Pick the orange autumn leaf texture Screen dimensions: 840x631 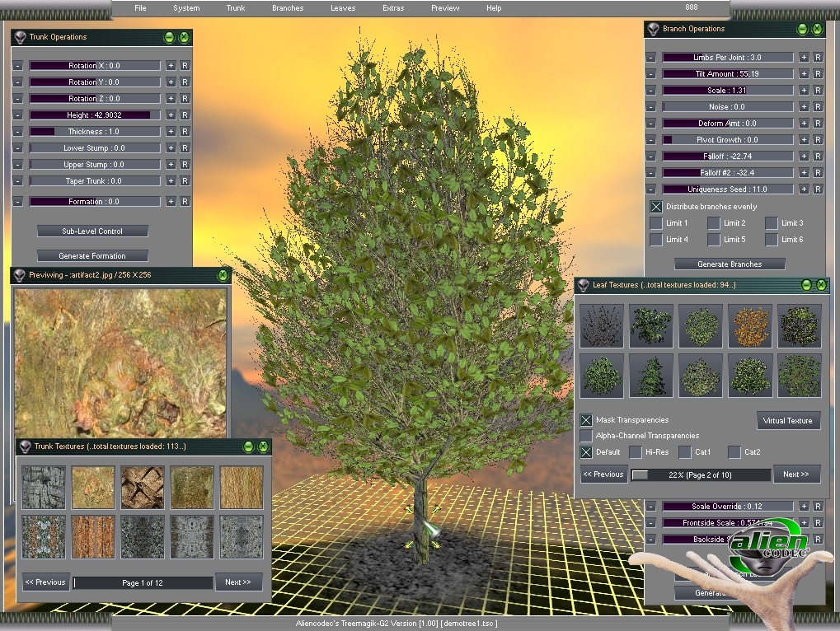749,325
